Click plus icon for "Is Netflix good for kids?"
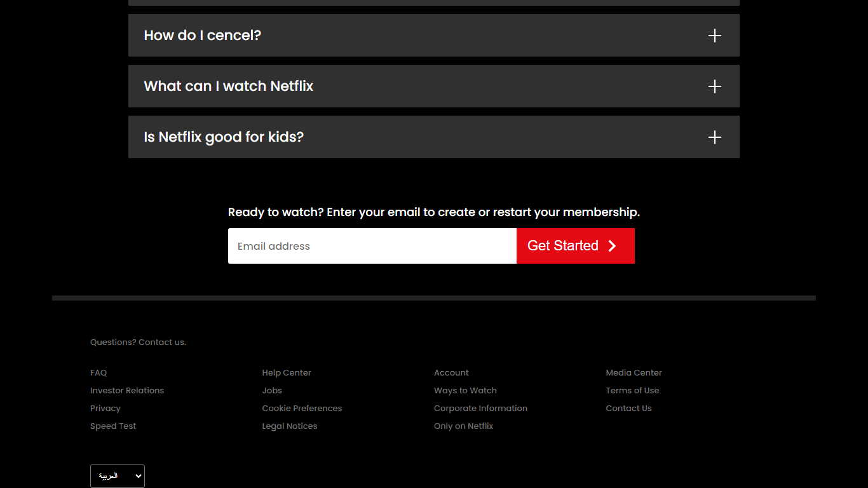 tap(715, 137)
